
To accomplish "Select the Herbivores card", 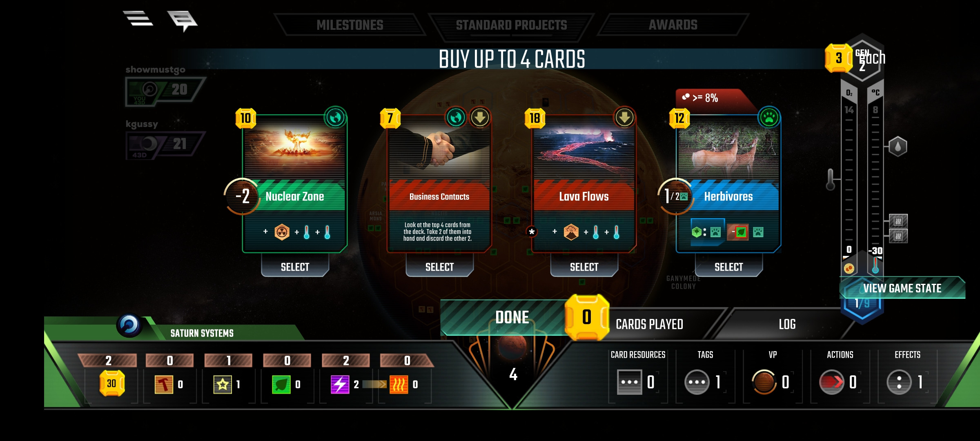I will click(728, 267).
